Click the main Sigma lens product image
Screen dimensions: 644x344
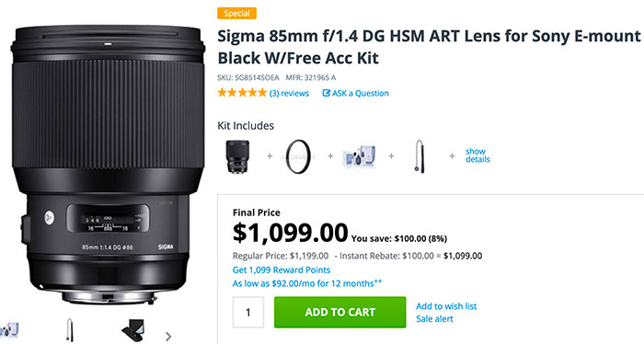pos(108,165)
